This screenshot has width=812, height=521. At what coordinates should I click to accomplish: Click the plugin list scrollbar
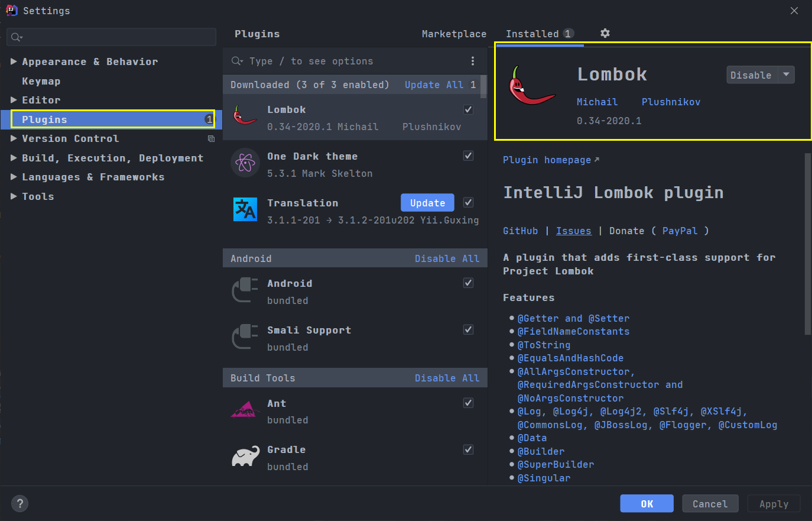(x=483, y=86)
